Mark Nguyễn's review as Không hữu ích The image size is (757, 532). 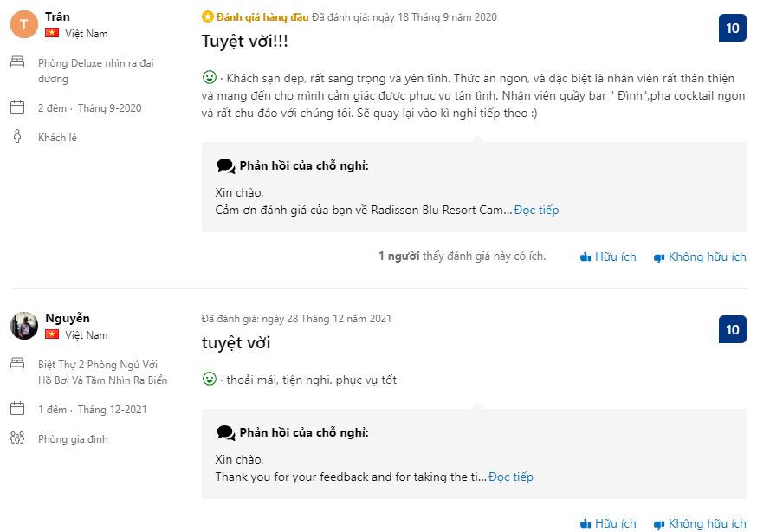(x=700, y=523)
